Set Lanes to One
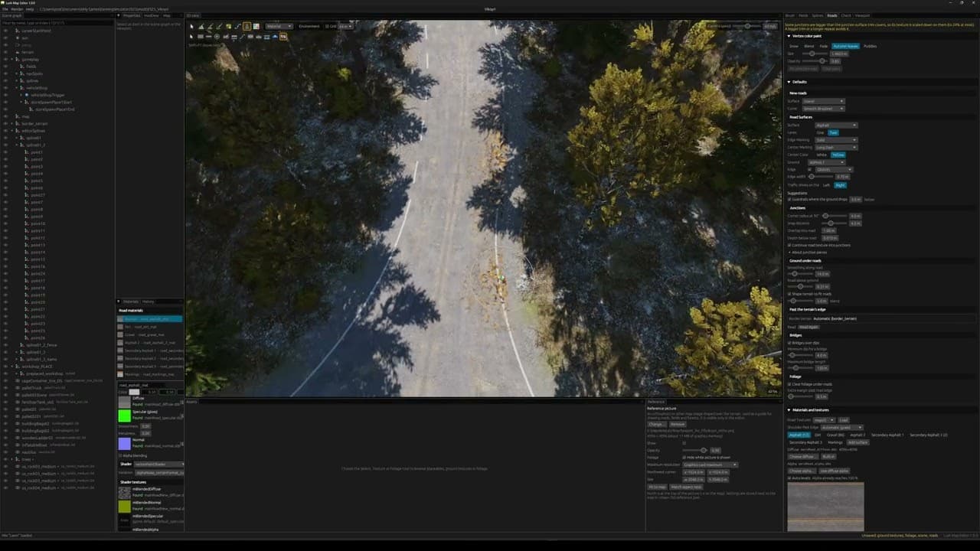This screenshot has height=551, width=980. (820, 132)
